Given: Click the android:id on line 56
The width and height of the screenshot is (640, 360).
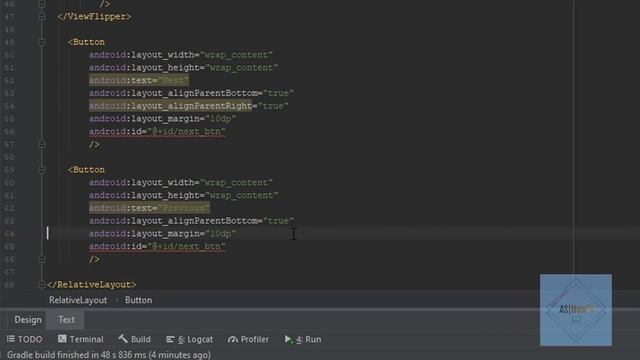Looking at the screenshot, I should coord(157,131).
